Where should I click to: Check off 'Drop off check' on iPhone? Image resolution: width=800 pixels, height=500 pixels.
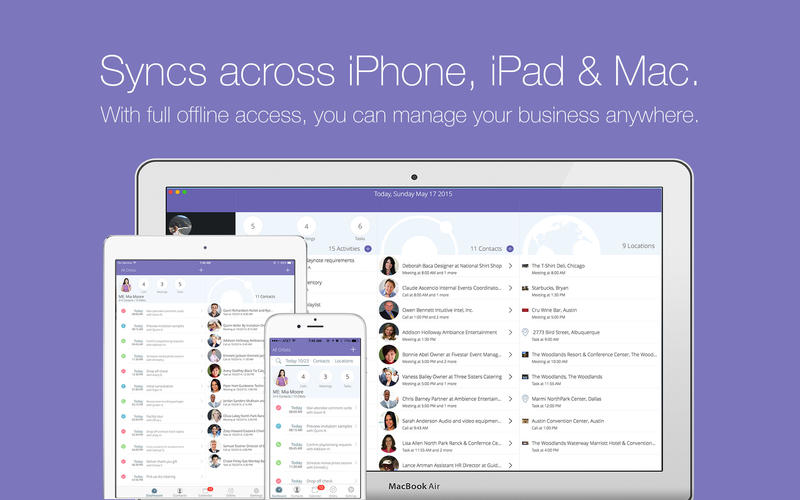[x=278, y=481]
